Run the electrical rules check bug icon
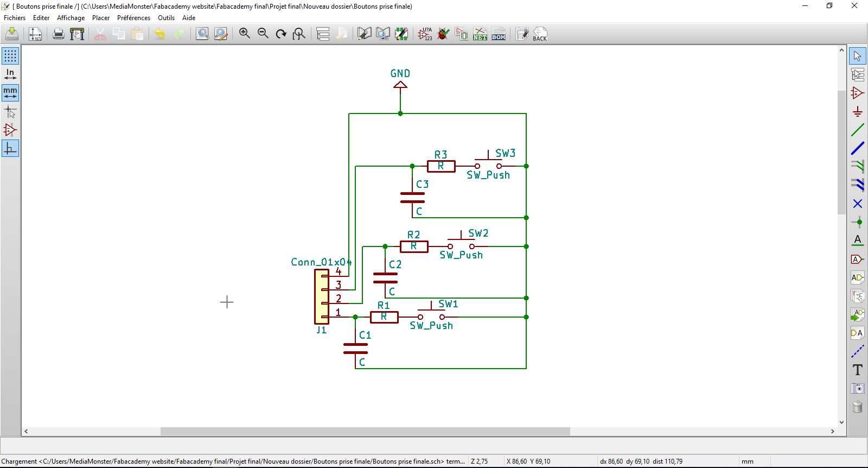The width and height of the screenshot is (868, 468). click(x=443, y=34)
